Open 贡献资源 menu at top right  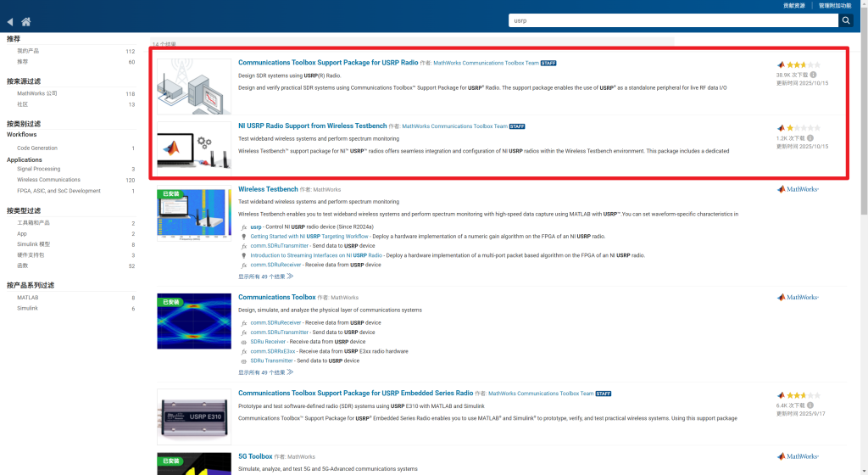[x=793, y=5]
